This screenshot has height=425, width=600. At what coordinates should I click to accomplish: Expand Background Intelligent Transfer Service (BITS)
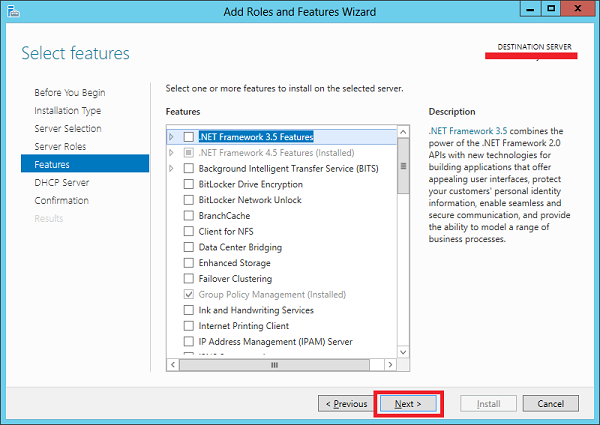point(172,169)
